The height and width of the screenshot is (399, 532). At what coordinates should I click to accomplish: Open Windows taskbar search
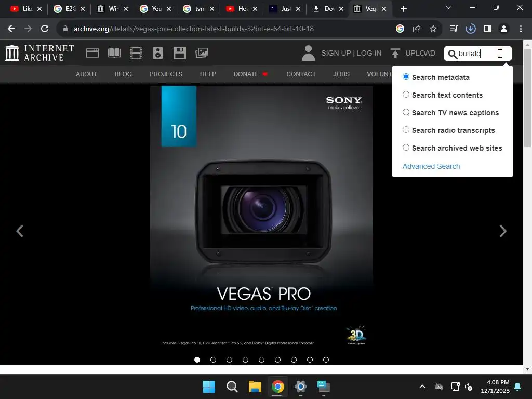coord(232,387)
